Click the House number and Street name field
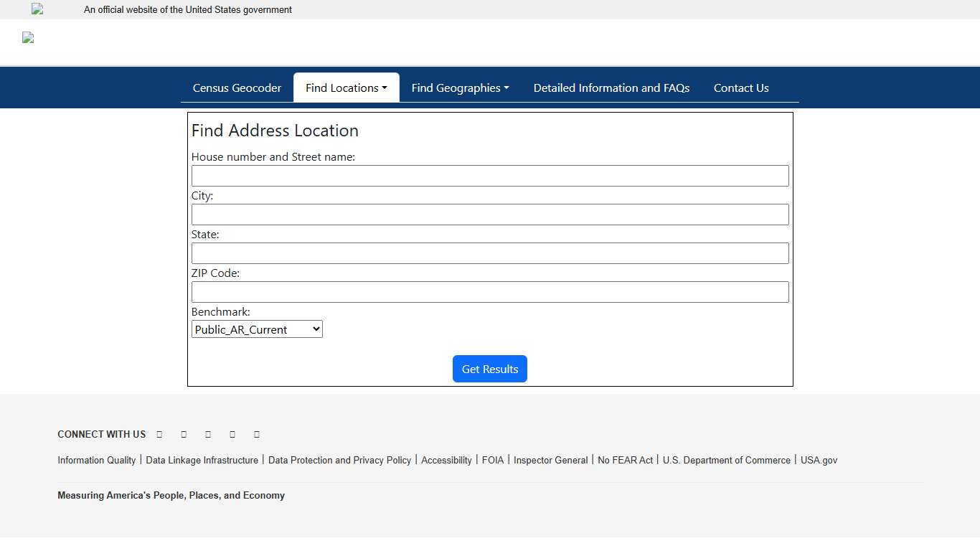980x551 pixels. [490, 175]
